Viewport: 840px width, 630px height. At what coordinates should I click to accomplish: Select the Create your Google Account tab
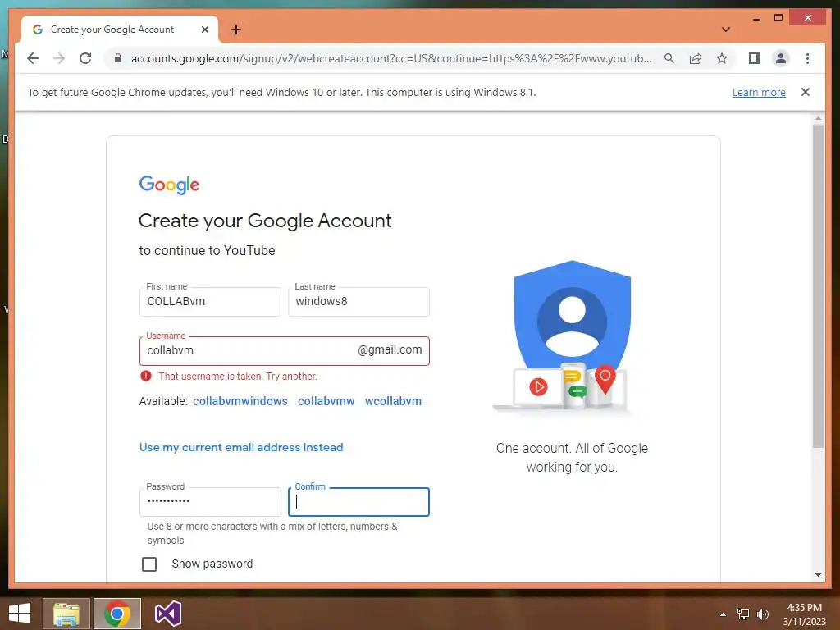pos(120,30)
